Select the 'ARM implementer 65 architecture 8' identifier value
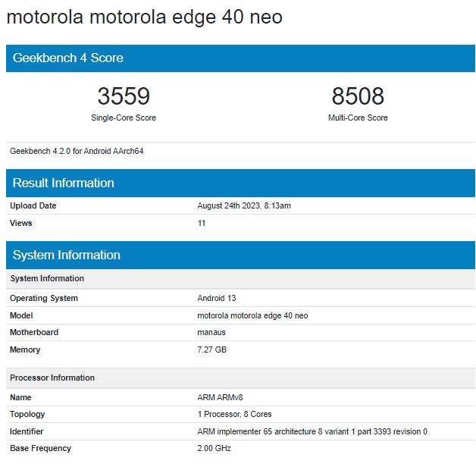Image resolution: width=476 pixels, height=467 pixels. pos(312,431)
